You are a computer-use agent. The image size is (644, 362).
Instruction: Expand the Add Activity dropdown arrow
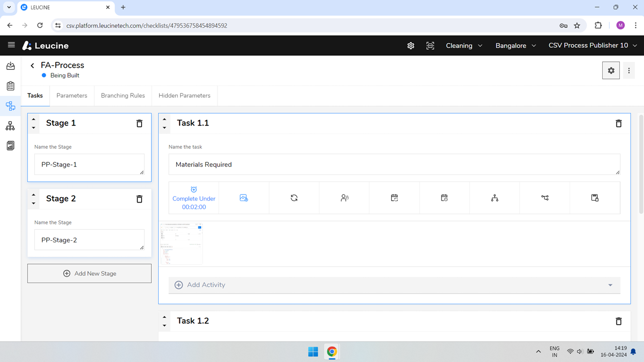[610, 285]
